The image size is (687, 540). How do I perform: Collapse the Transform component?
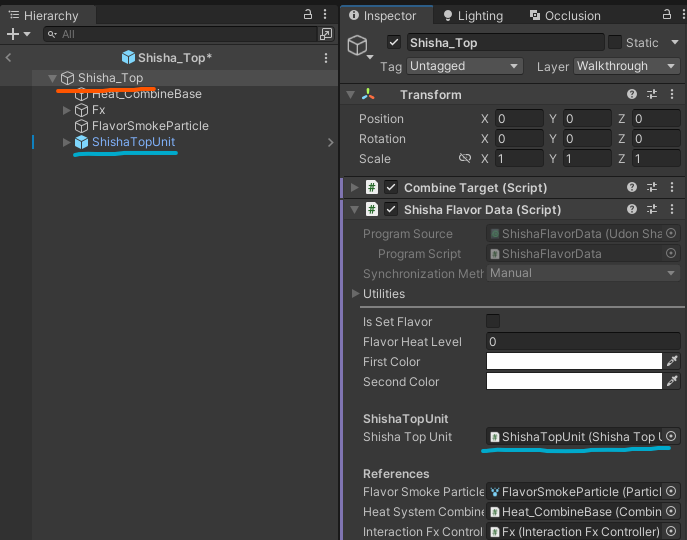(x=351, y=95)
